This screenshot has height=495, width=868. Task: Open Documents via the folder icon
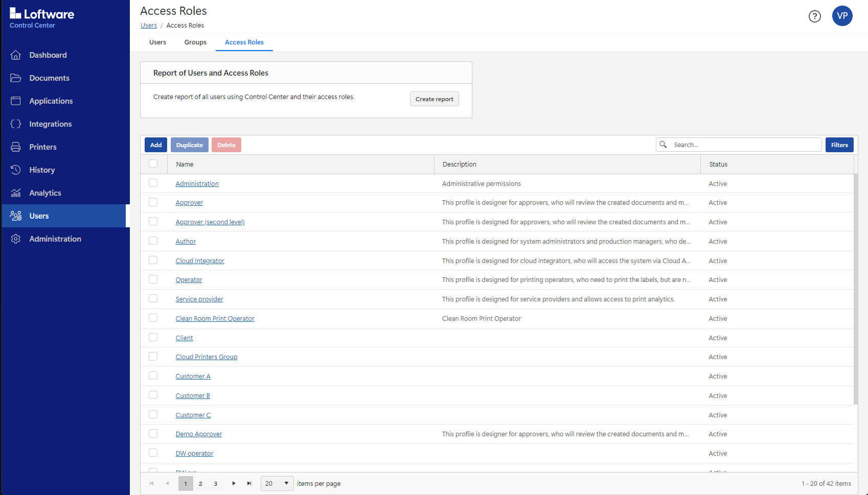[16, 78]
